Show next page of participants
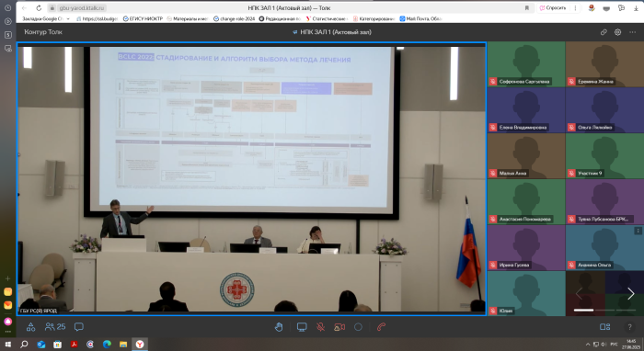 [631, 293]
